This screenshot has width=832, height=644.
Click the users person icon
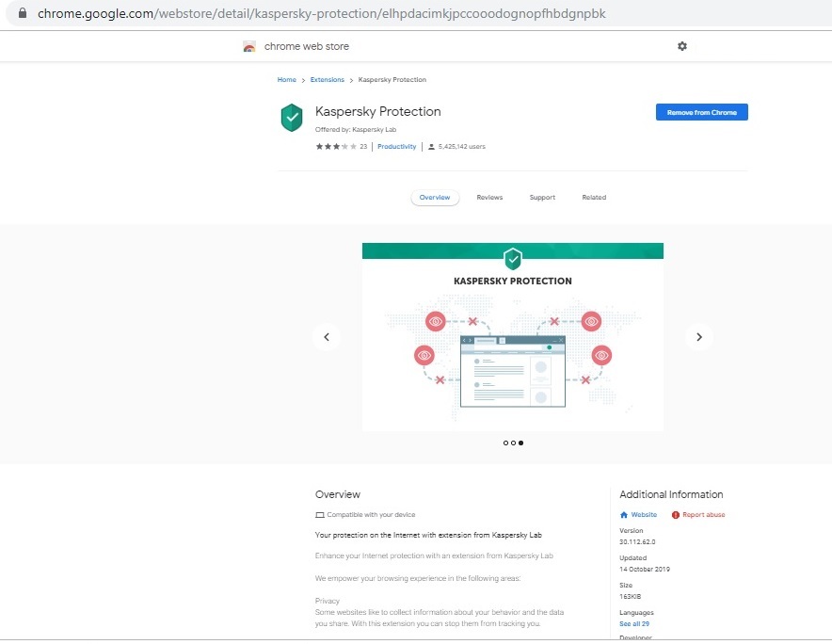[x=431, y=147]
